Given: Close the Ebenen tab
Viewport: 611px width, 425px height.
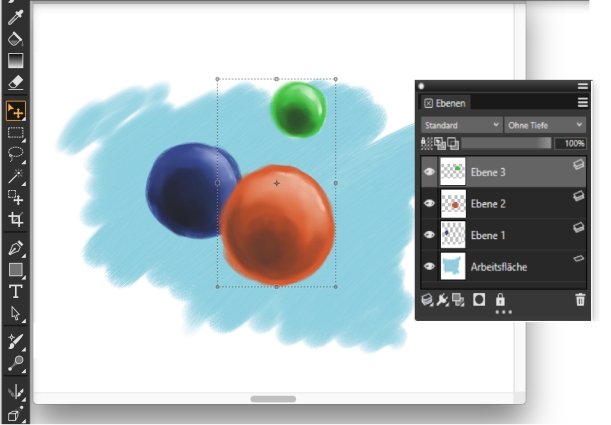Looking at the screenshot, I should (428, 103).
